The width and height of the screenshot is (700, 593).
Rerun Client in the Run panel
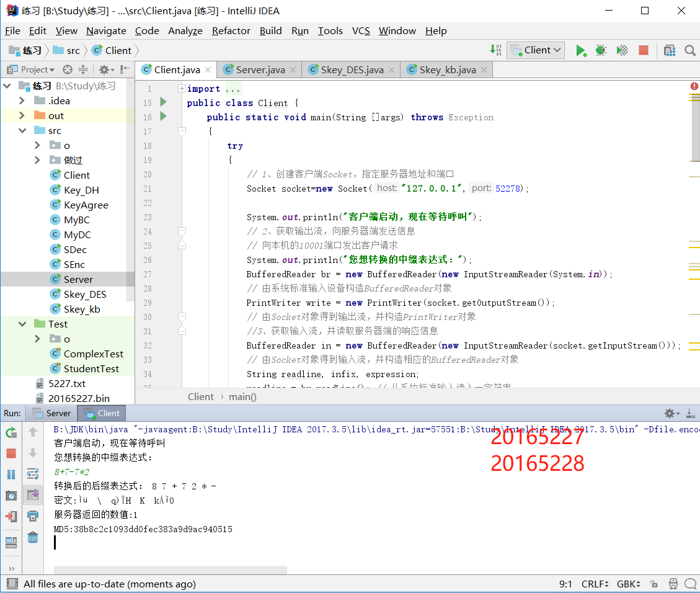(11, 432)
